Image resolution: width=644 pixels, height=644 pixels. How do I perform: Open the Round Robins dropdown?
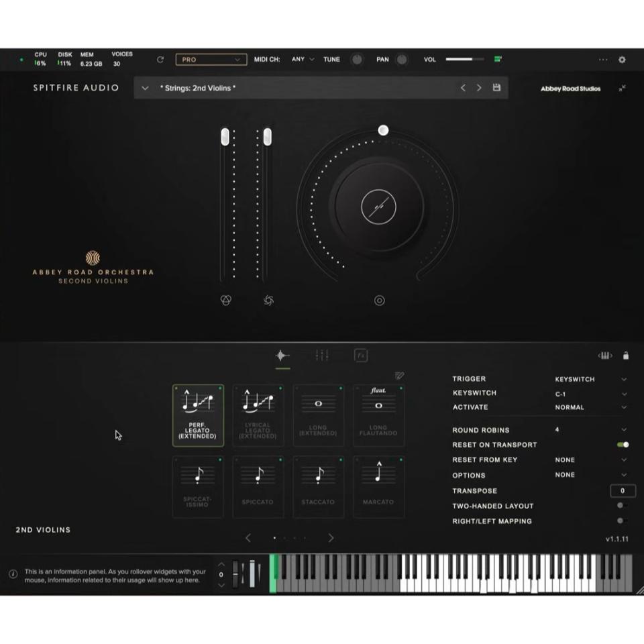click(590, 429)
